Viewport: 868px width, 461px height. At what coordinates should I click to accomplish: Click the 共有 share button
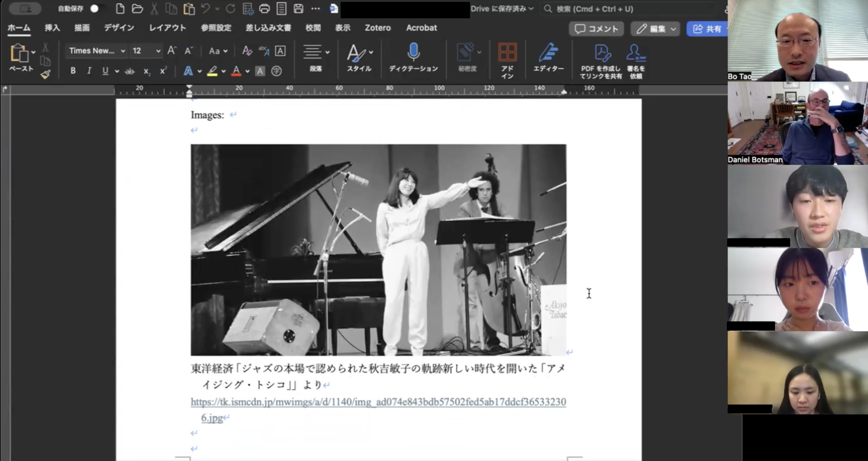(707, 29)
